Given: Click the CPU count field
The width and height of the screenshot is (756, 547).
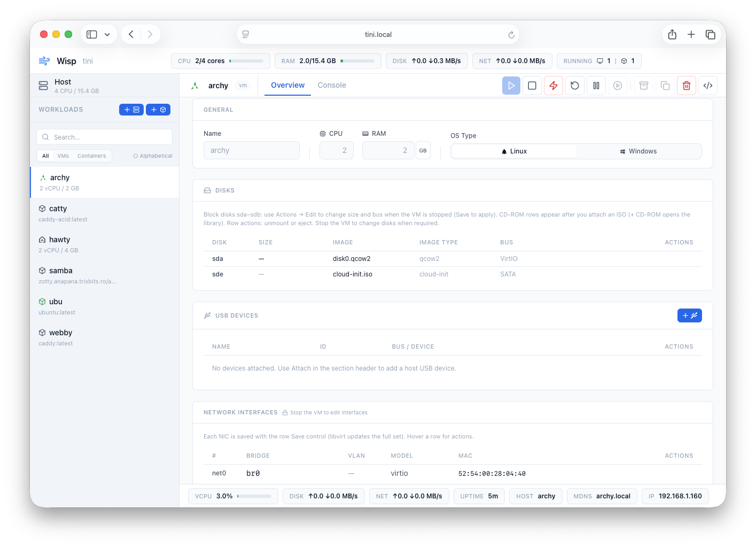Looking at the screenshot, I should click(337, 150).
